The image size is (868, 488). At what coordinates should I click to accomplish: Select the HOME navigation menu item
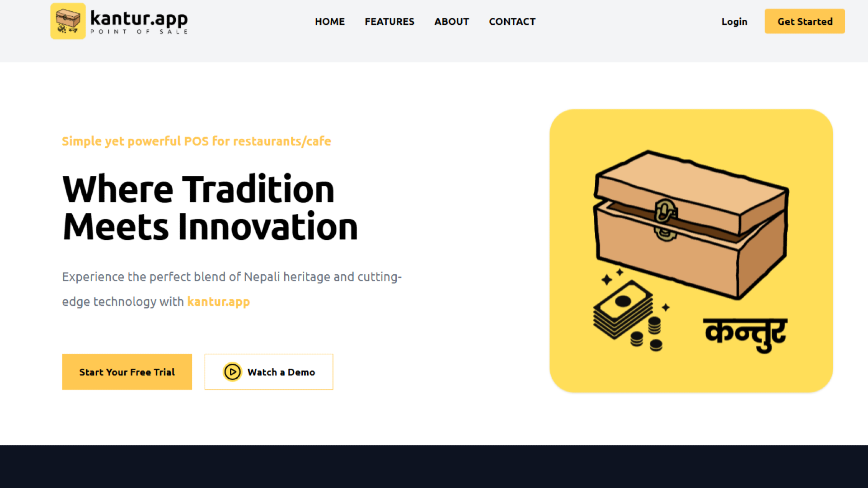click(330, 21)
